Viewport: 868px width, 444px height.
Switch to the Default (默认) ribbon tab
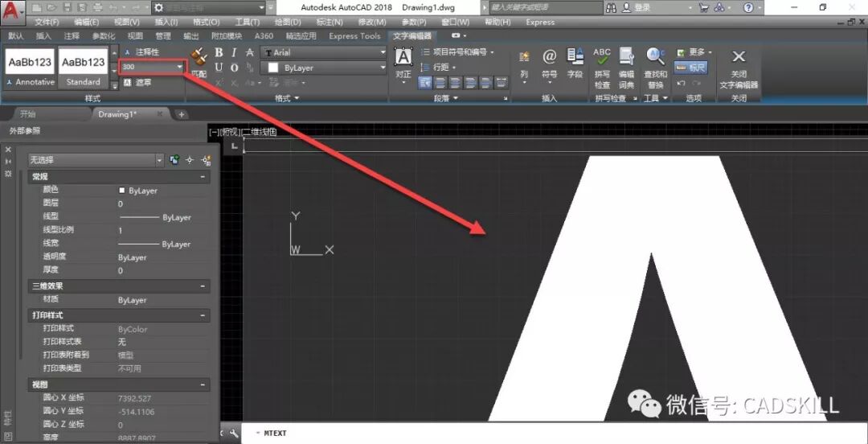point(16,36)
